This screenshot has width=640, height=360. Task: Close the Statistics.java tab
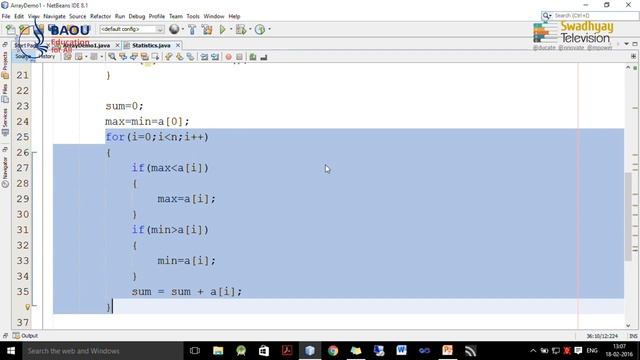178,45
